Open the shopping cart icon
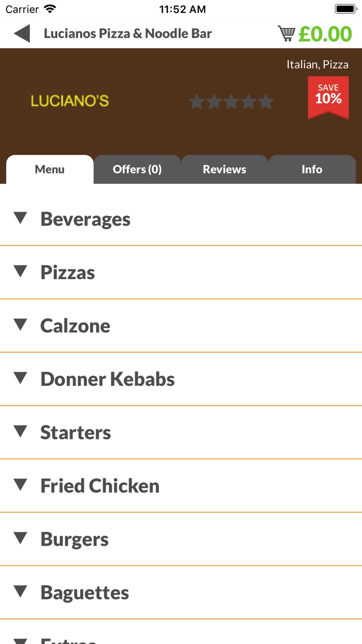 (286, 33)
